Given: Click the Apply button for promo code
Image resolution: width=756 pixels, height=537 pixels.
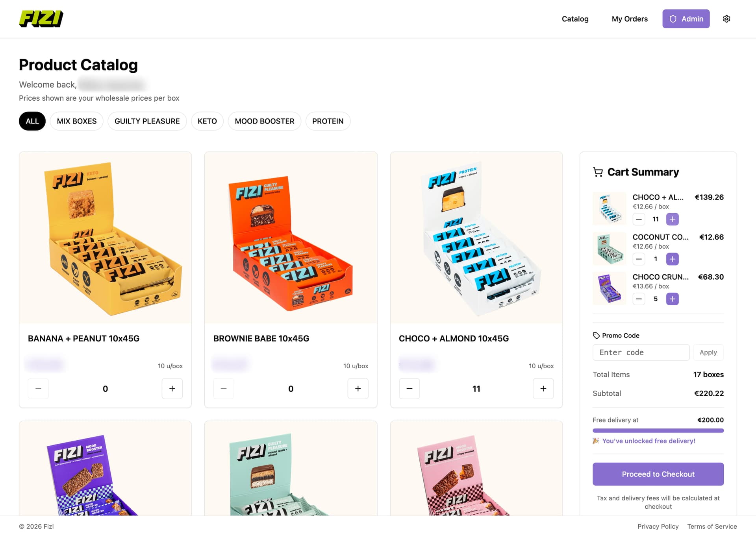Looking at the screenshot, I should coord(708,352).
